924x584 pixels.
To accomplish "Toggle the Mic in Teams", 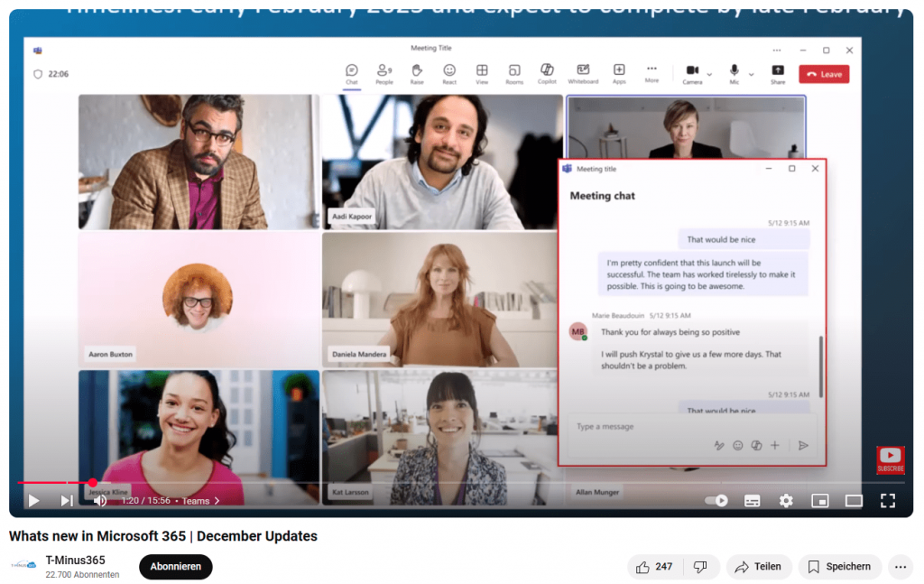I will click(x=735, y=74).
